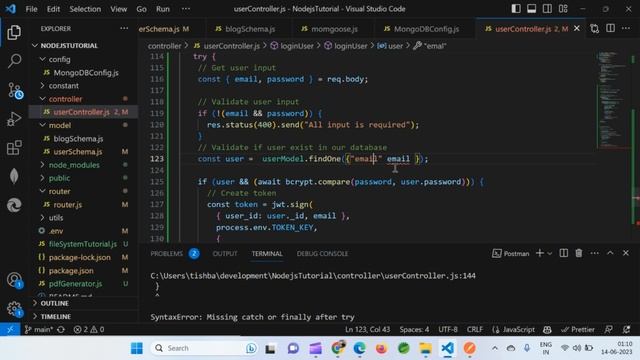Open the MongoDB leaf icon view
This screenshot has width=640, height=360.
pyautogui.click(x=14, y=176)
